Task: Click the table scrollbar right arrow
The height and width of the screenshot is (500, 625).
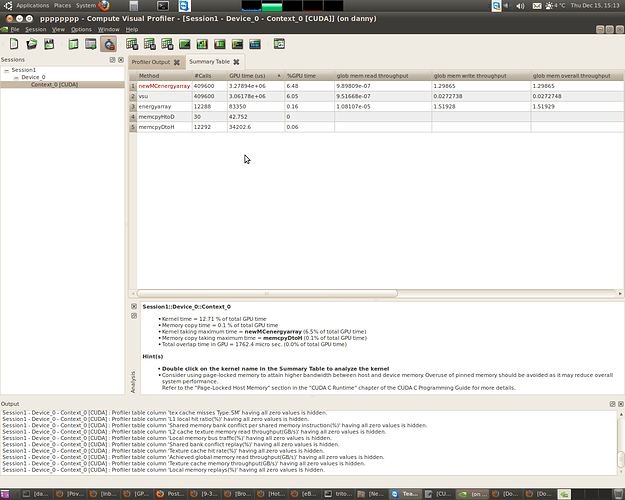Action: tap(620, 293)
